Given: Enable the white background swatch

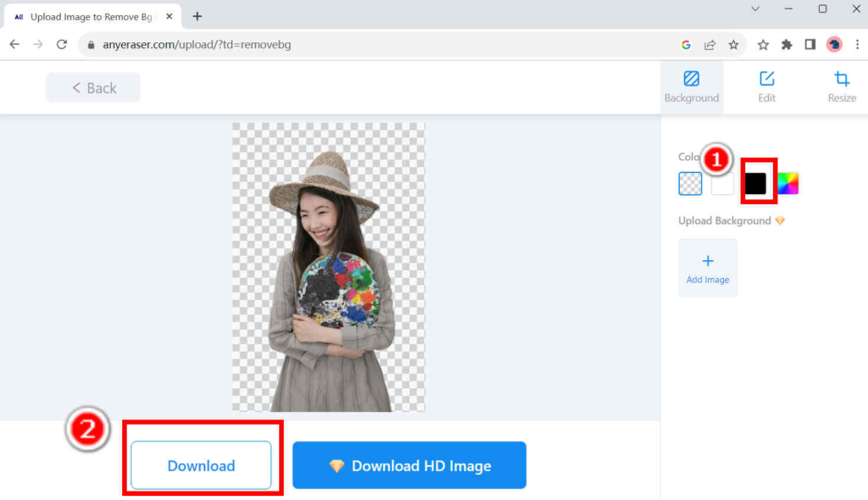Looking at the screenshot, I should tap(721, 183).
